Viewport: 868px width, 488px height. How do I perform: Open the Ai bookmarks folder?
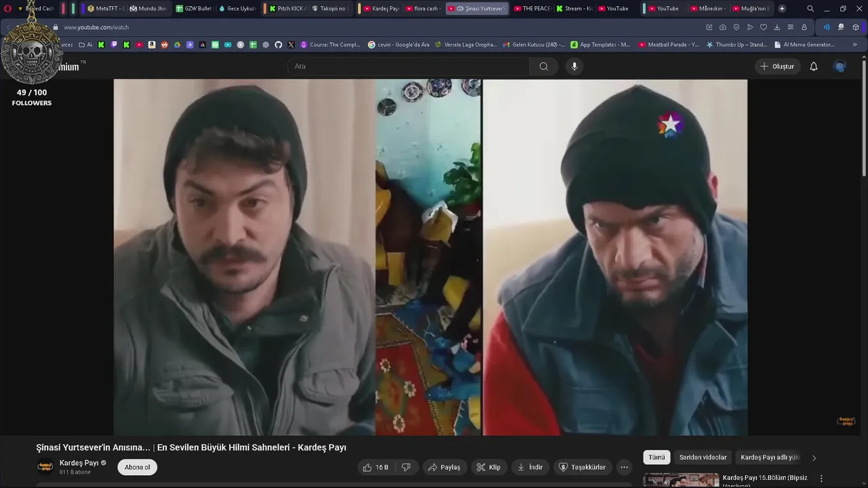85,45
